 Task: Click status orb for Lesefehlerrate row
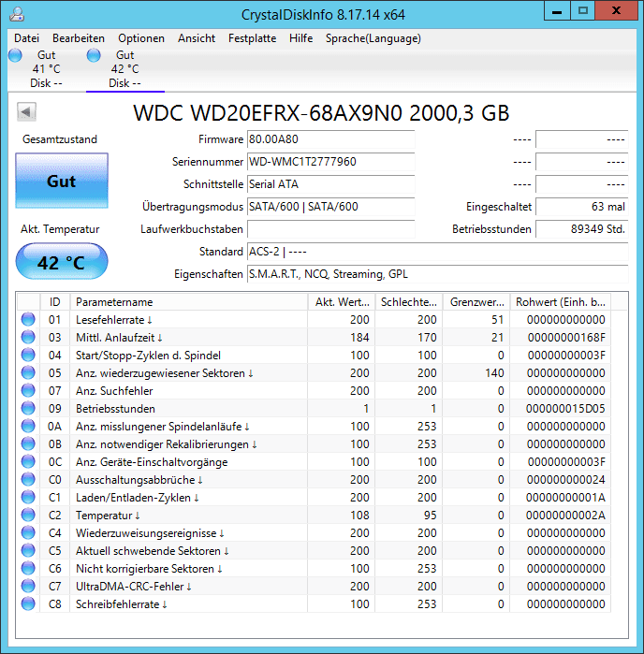[28, 319]
